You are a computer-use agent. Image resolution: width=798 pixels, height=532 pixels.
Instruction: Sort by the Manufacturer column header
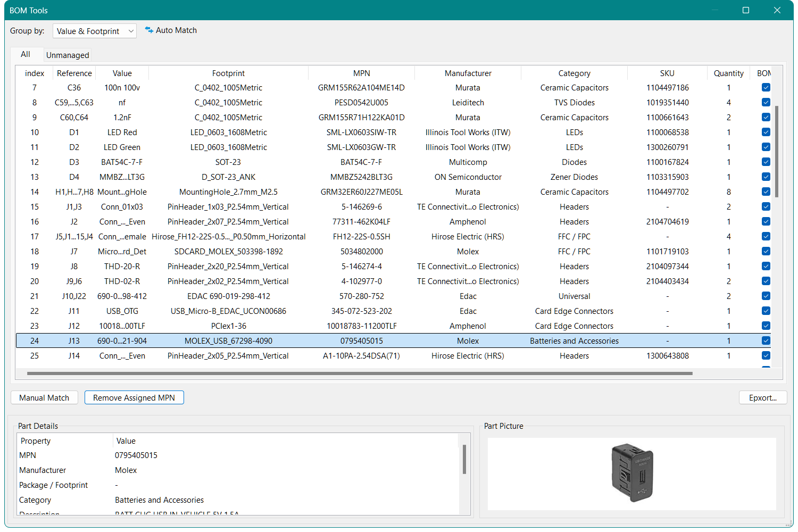pyautogui.click(x=468, y=73)
